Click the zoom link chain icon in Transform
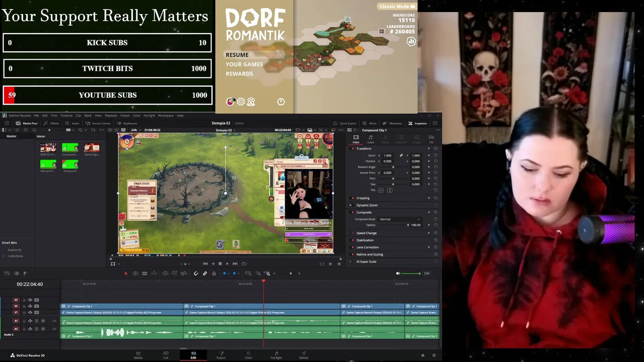This screenshot has height=362, width=644. 401,155
